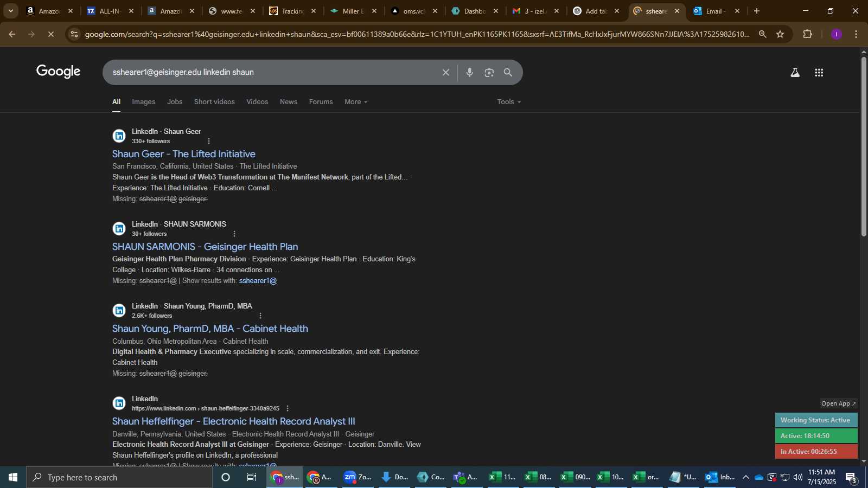Close the sshearer search tab
Viewport: 868px width, 488px height.
(x=676, y=11)
